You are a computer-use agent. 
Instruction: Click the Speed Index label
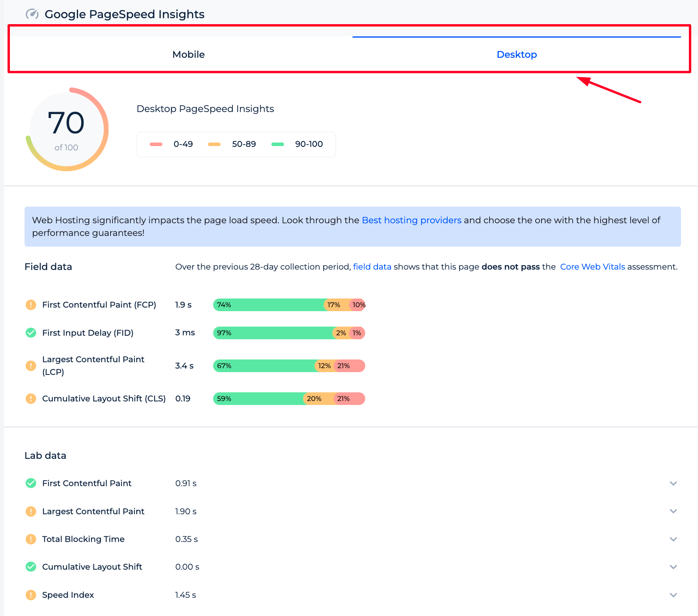(68, 595)
